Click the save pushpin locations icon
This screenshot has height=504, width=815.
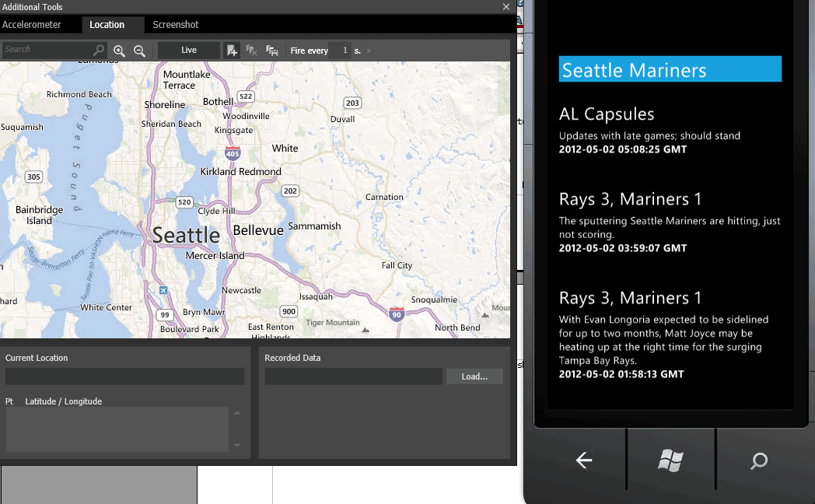pos(272,51)
